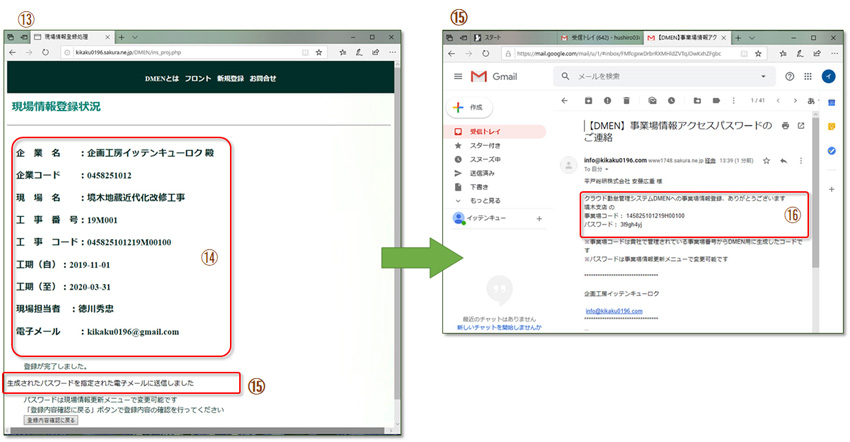Click 新しいチャットを開始しませんか link
This screenshot has height=442, width=850.
[499, 327]
